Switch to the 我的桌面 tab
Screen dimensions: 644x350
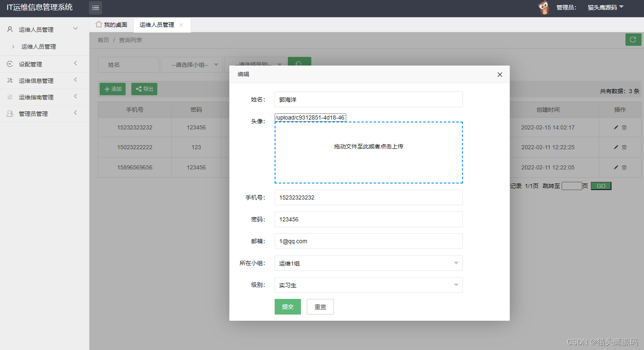pyautogui.click(x=111, y=25)
